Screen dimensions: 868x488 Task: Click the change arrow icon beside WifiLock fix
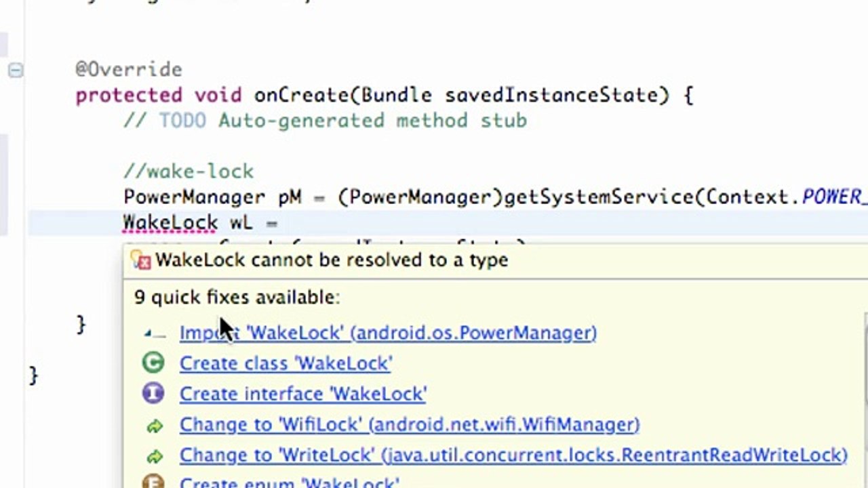click(155, 426)
